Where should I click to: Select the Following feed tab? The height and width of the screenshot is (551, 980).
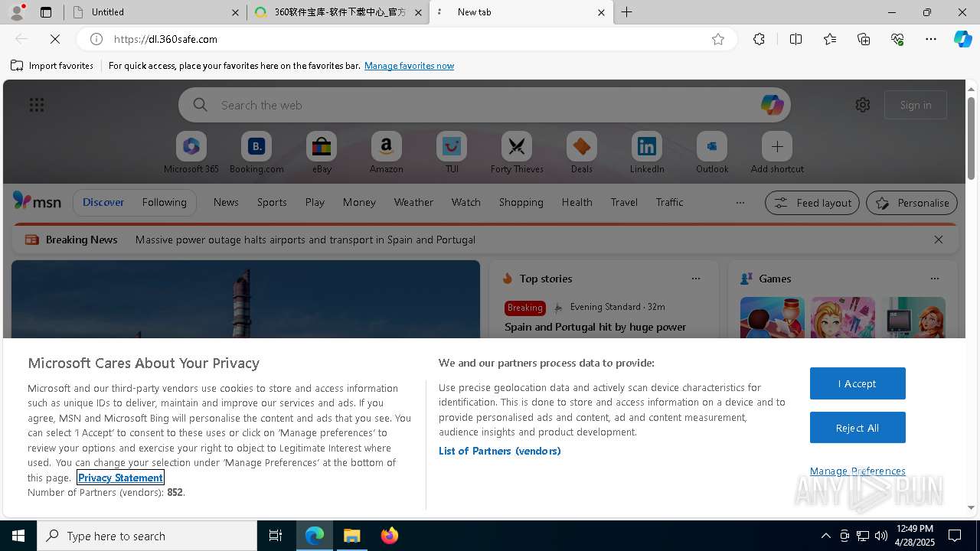(x=164, y=202)
